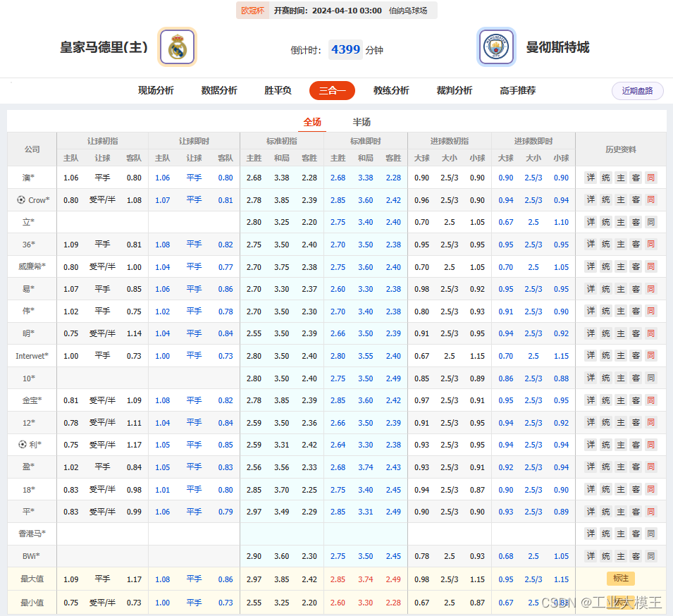
Task: Select the 全场 sub-tab
Action: click(x=312, y=123)
